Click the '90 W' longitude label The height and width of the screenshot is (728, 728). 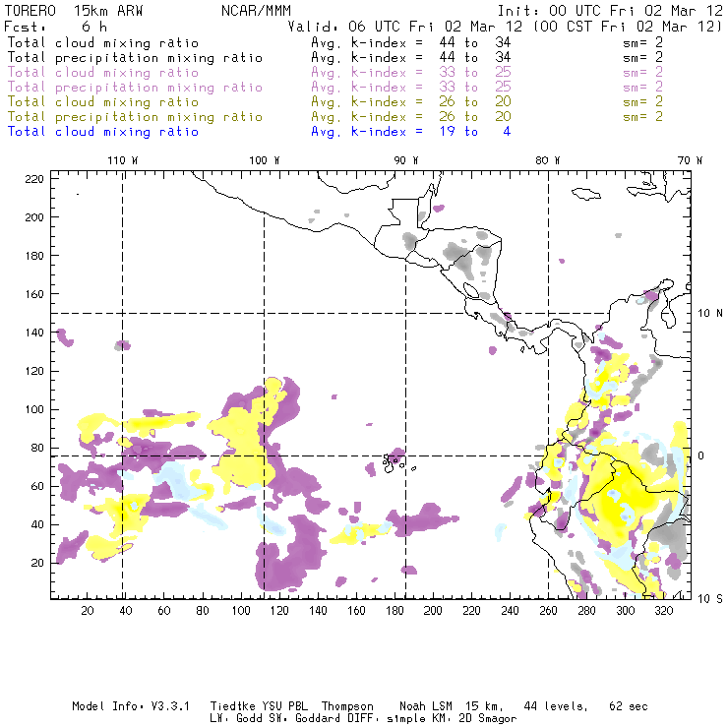(x=406, y=160)
